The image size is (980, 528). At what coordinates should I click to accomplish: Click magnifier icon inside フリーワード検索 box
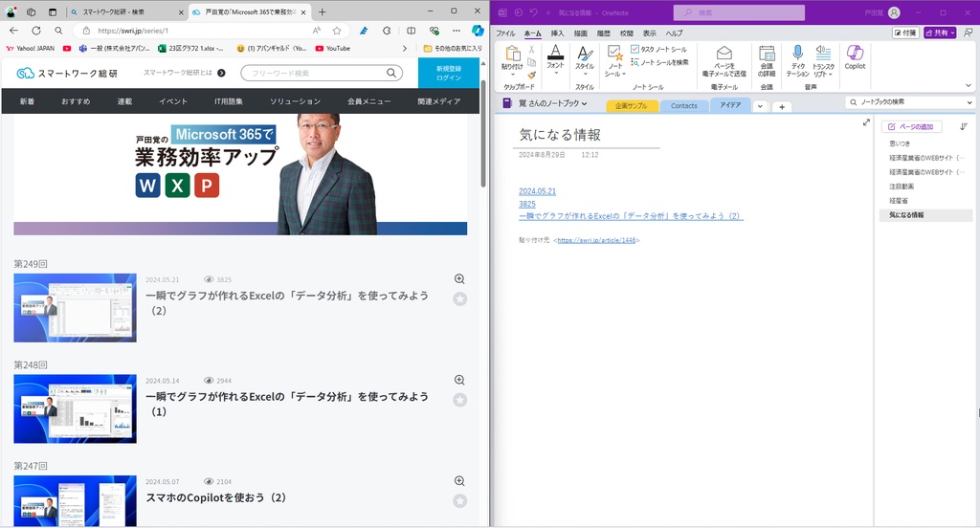391,73
